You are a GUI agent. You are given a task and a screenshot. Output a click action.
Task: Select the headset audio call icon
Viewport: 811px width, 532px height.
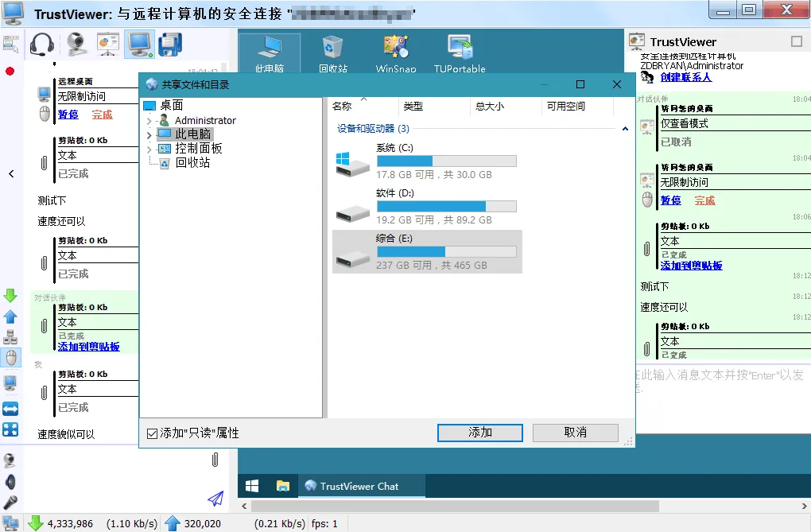click(x=42, y=43)
